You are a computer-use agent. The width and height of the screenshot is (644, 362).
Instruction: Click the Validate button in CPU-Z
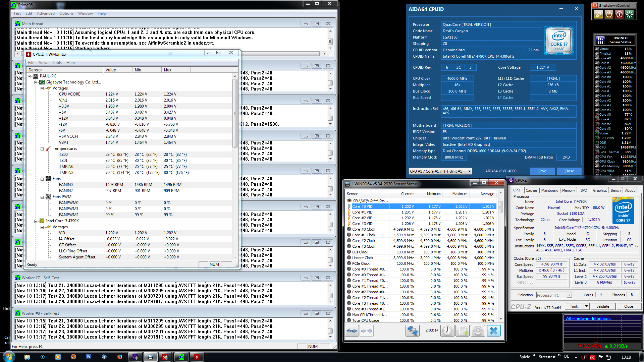click(603, 306)
